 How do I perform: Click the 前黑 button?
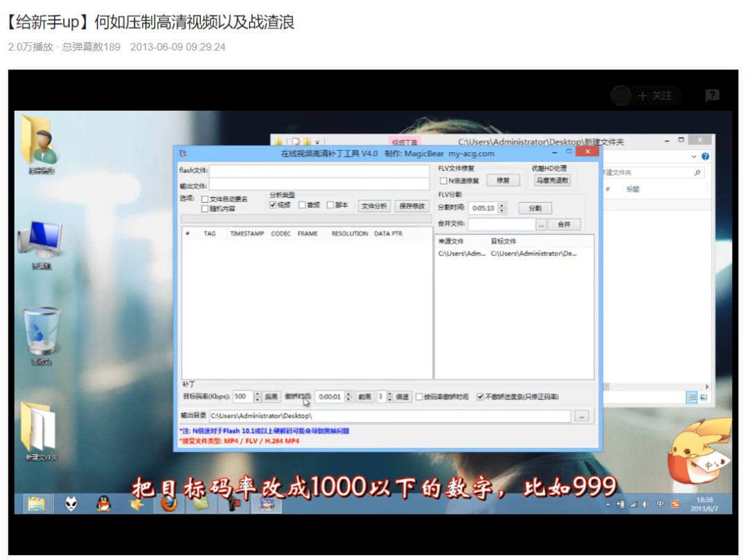364,397
